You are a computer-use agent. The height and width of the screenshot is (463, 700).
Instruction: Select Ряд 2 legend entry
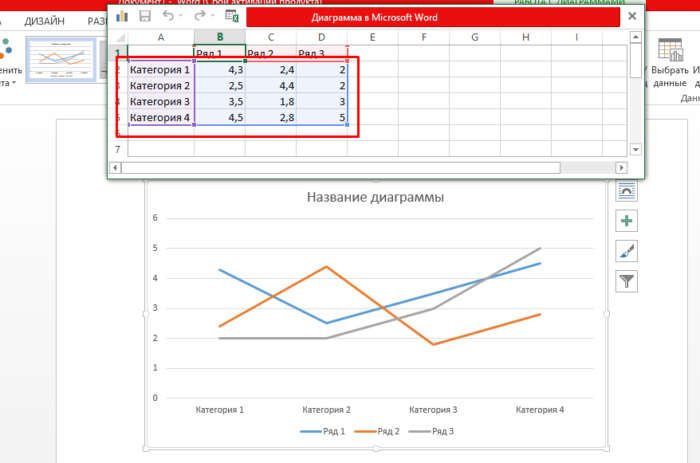pyautogui.click(x=377, y=431)
